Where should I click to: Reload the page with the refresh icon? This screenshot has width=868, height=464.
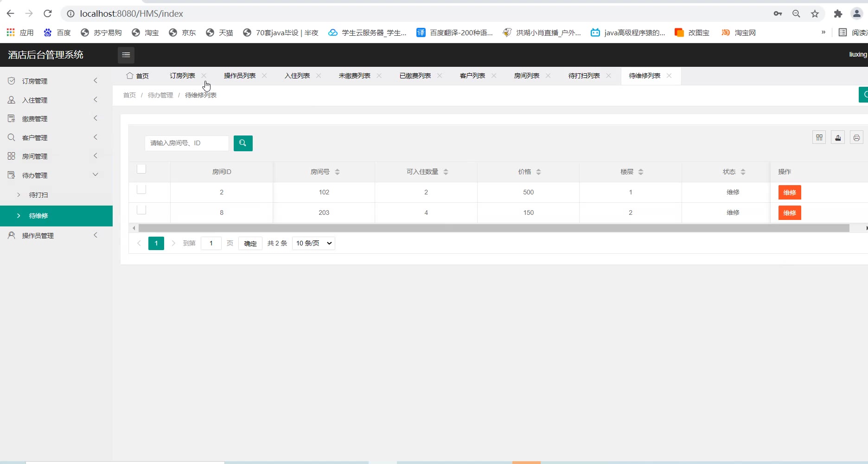point(47,13)
